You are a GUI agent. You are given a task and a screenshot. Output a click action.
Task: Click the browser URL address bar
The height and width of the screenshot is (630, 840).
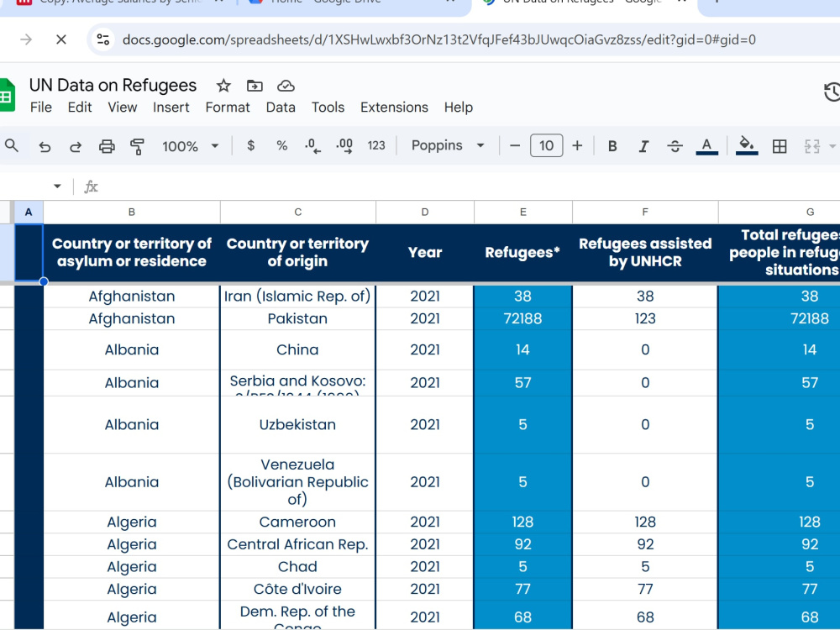click(x=438, y=39)
